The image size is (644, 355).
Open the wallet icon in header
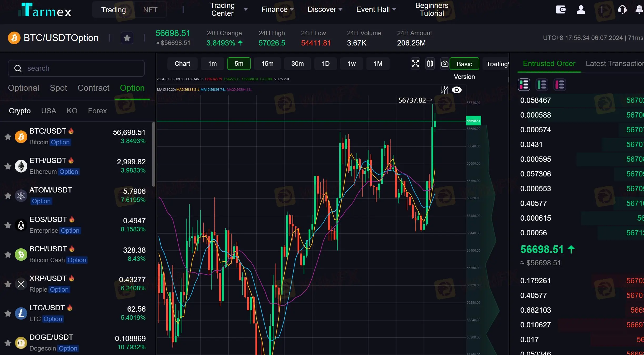tap(561, 10)
